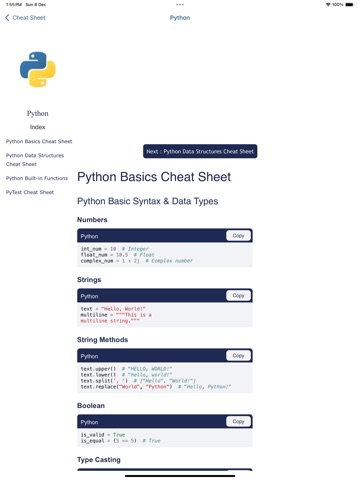Screen dimensions: 360x480
Task: Select the 'text.split(', ')' code line
Action: [138, 381]
